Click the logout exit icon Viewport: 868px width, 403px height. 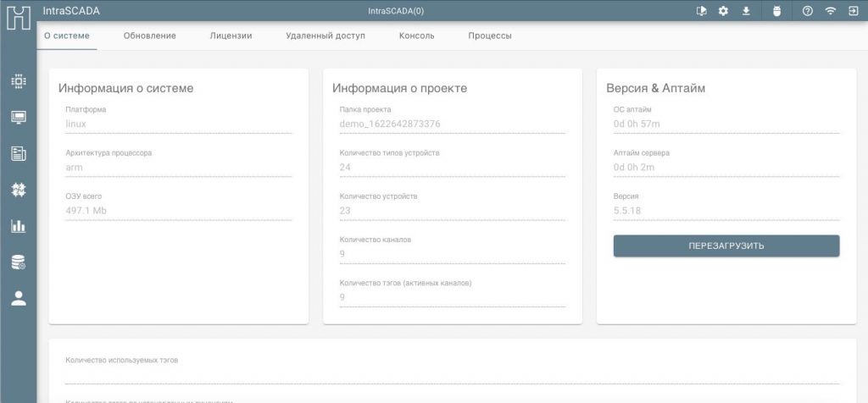[853, 11]
